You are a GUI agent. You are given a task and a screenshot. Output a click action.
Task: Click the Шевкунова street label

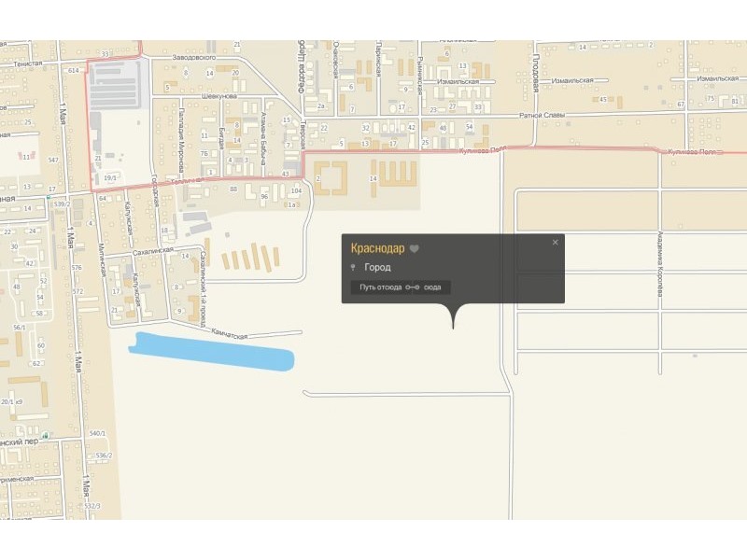coord(219,96)
